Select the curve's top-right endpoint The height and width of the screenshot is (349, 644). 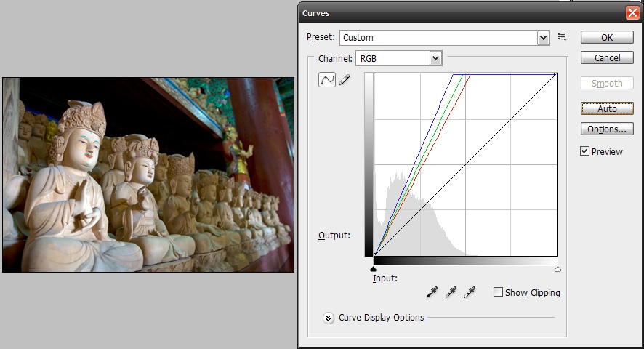coord(556,74)
